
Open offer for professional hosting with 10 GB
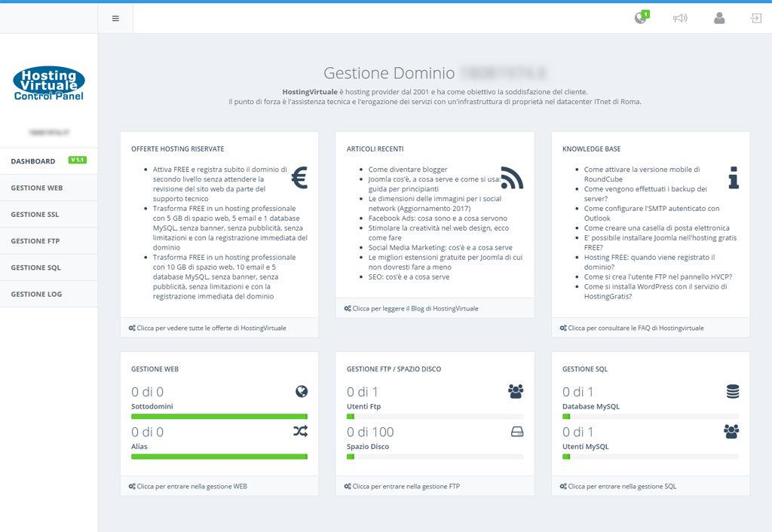tap(224, 277)
